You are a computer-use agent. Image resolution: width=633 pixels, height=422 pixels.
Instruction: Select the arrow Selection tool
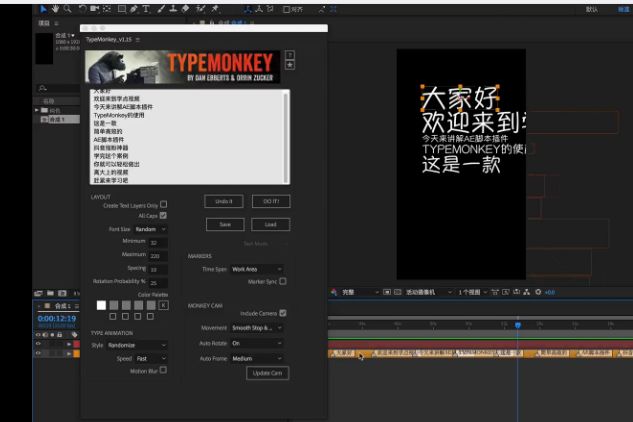point(44,8)
